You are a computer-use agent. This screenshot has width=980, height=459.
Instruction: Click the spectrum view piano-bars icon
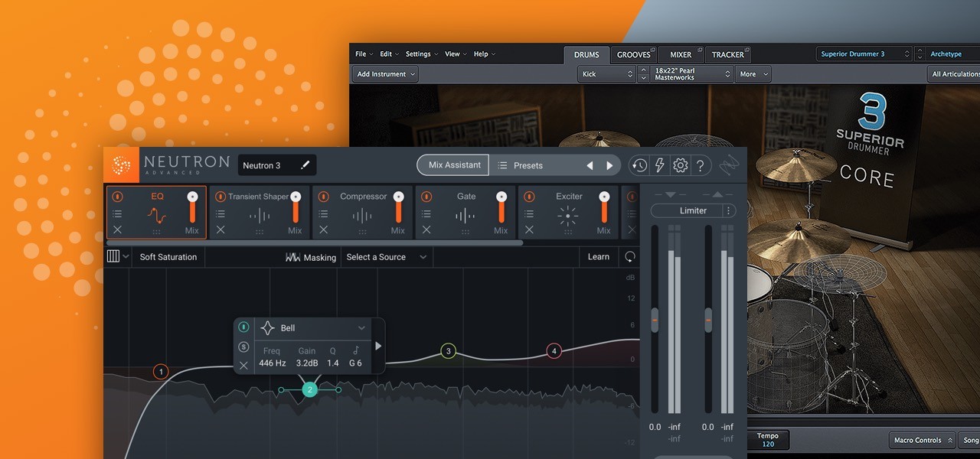click(113, 256)
